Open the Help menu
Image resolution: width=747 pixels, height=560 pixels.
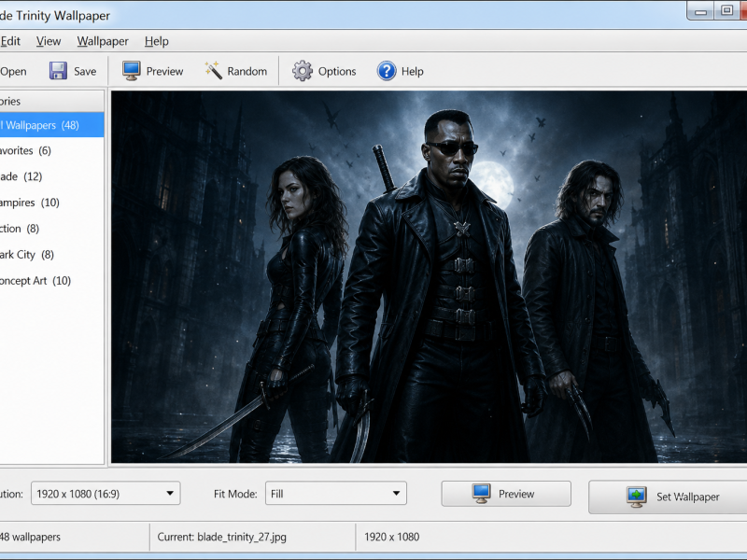pos(157,41)
